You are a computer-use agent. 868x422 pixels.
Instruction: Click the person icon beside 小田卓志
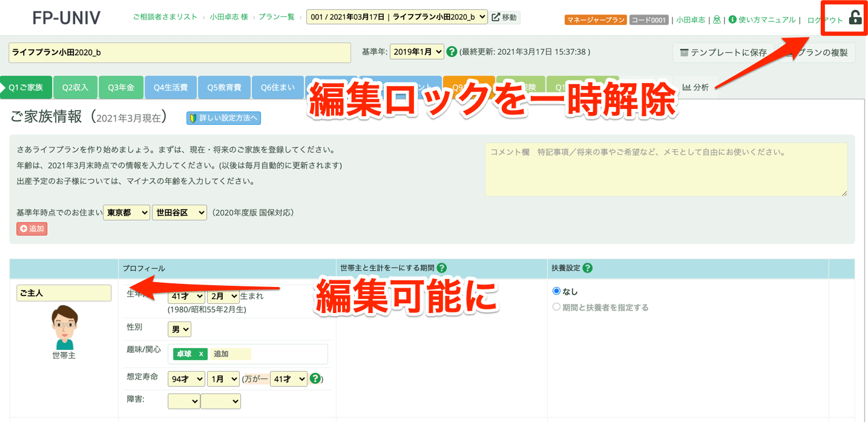coord(716,19)
